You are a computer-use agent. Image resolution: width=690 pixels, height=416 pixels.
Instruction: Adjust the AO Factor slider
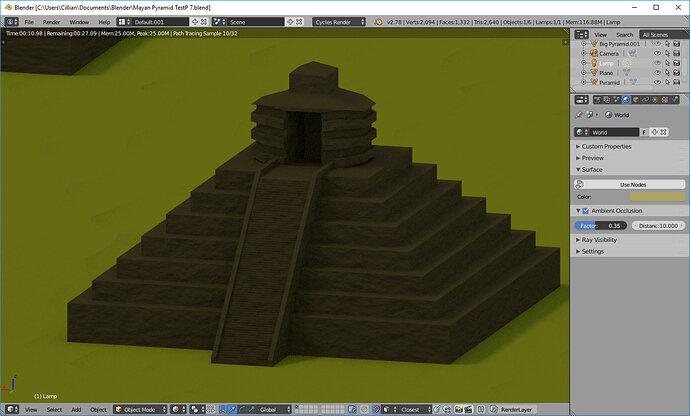[601, 225]
